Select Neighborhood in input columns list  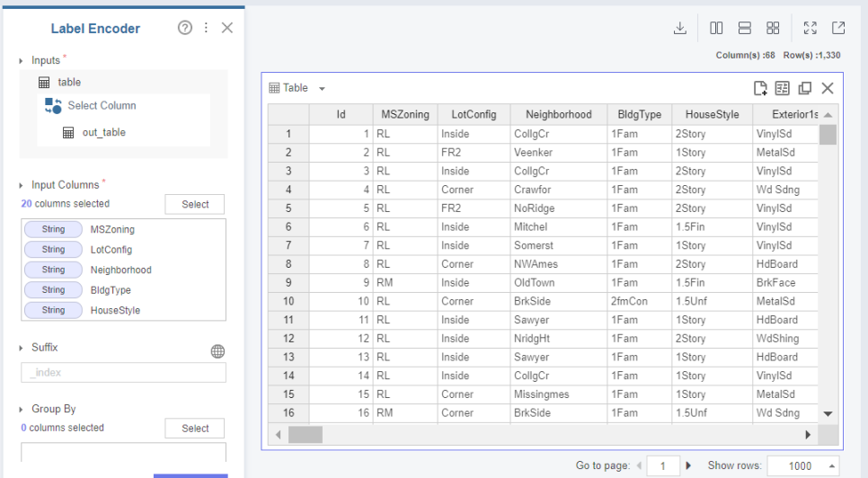(123, 270)
